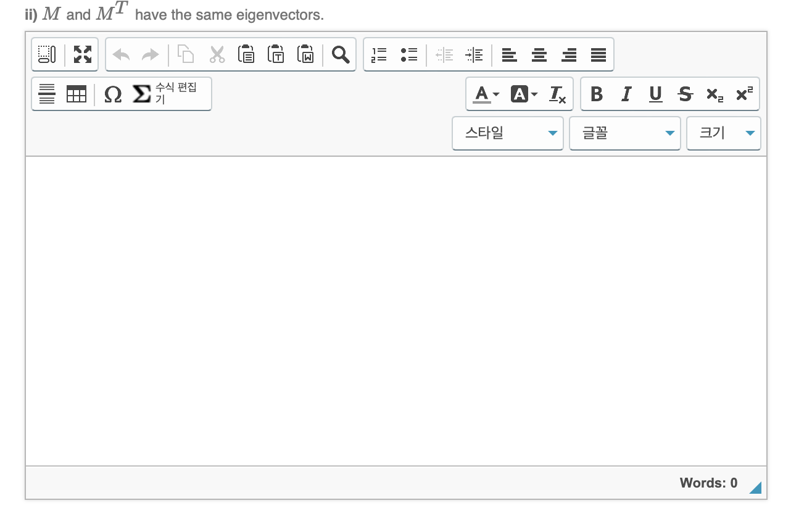
Task: Click inside the empty editor text area
Action: (396, 311)
